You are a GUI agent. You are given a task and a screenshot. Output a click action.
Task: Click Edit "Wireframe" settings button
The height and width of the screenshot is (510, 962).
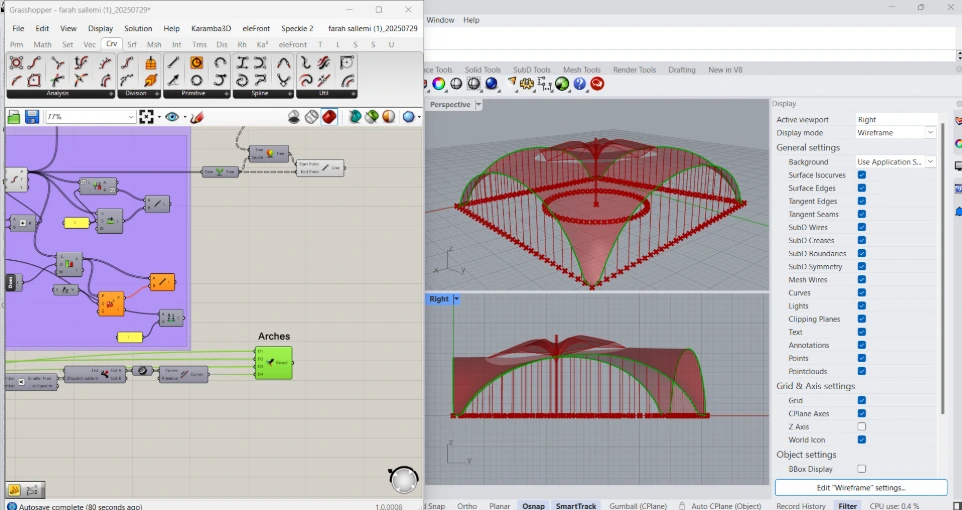tap(860, 488)
